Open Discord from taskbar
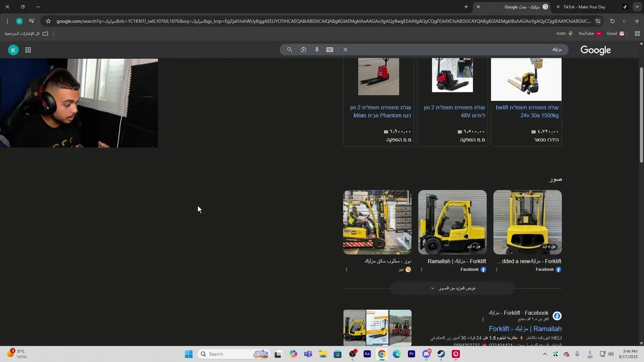 click(427, 354)
